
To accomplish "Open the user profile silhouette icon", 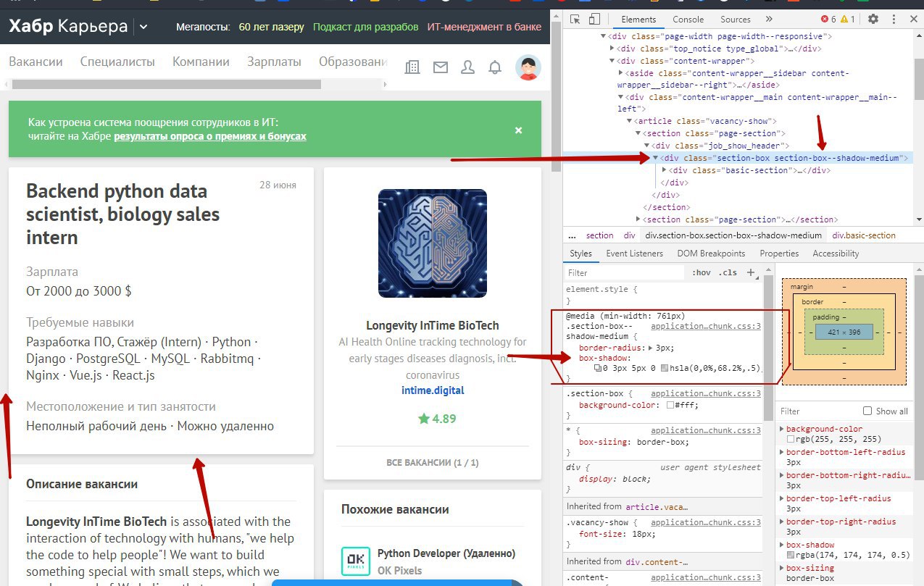I will [x=468, y=67].
